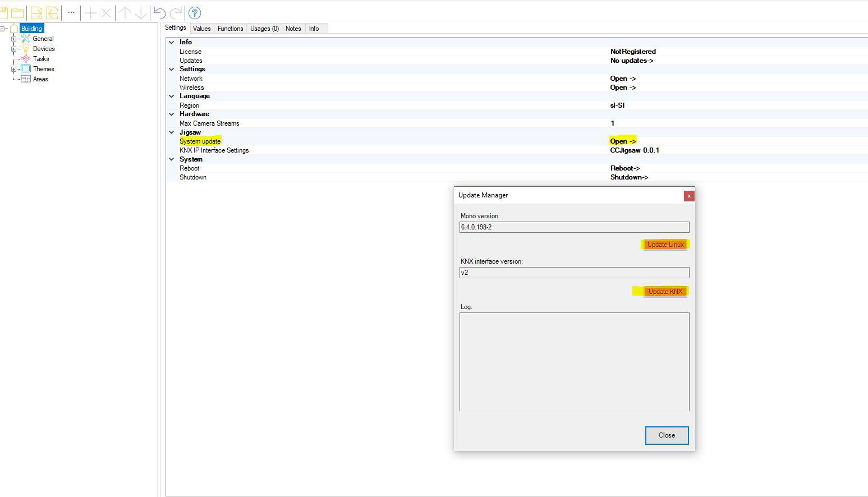Viewport: 868px width, 497px height.
Task: Collapse the Hardware settings section
Action: [x=172, y=114]
